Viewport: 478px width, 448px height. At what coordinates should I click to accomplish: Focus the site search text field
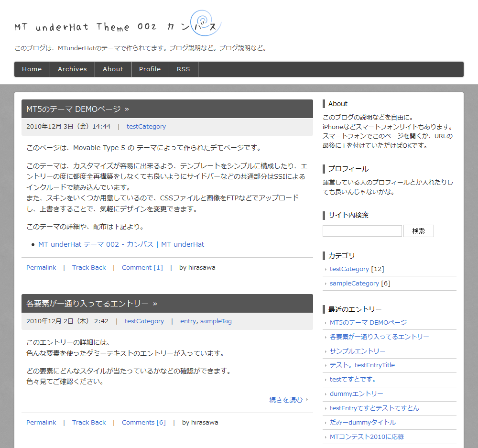362,231
